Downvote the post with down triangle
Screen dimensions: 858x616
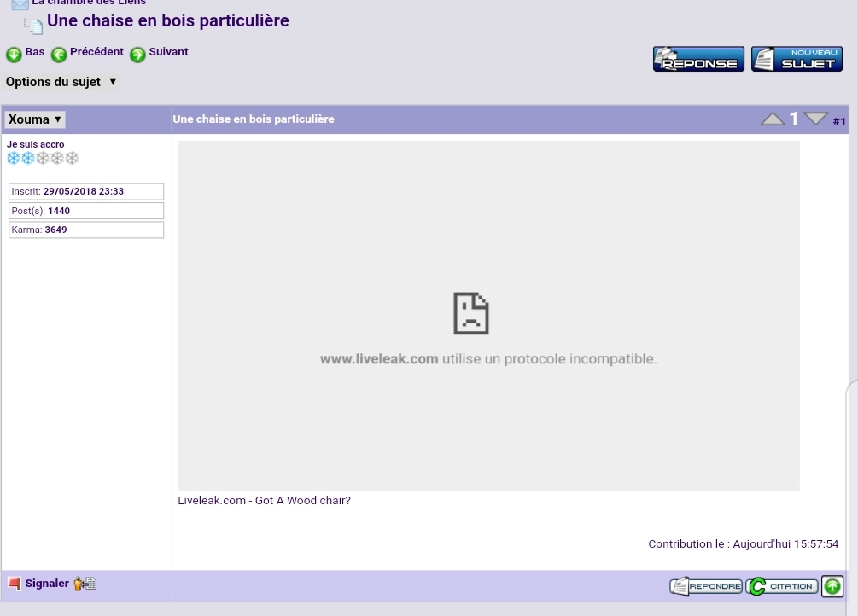pyautogui.click(x=815, y=119)
